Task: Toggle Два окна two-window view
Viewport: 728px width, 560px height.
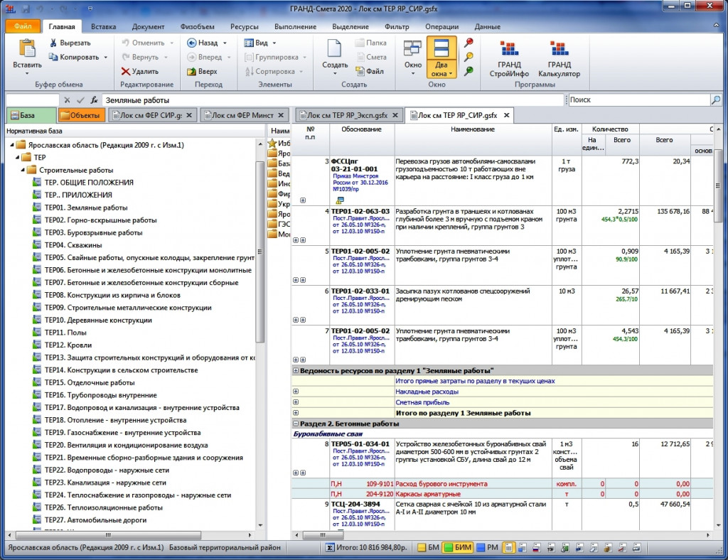Action: 441,58
